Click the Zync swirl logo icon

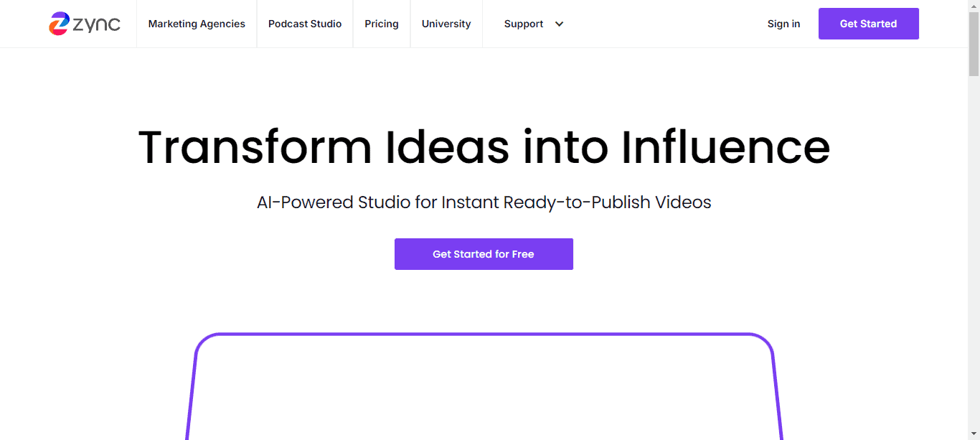tap(59, 23)
